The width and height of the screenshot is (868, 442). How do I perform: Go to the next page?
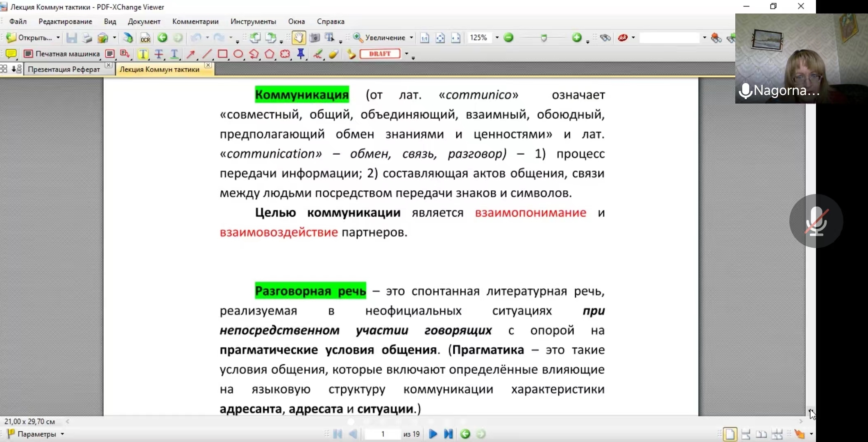[433, 434]
